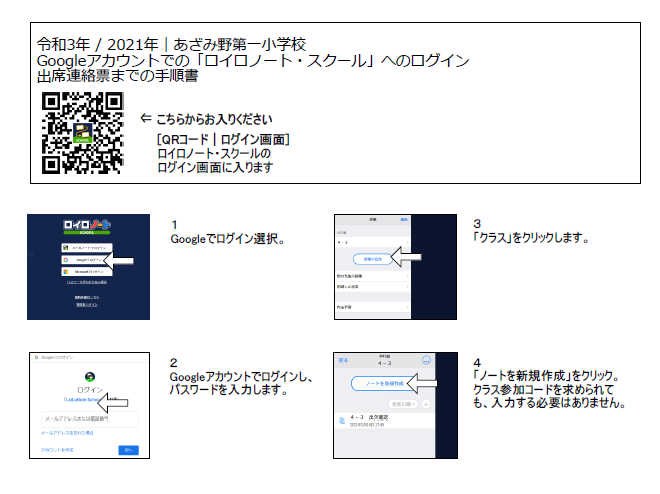Click the '[QRコード｜ログイン画面]' caption
The width and height of the screenshot is (660, 494).
tap(223, 139)
